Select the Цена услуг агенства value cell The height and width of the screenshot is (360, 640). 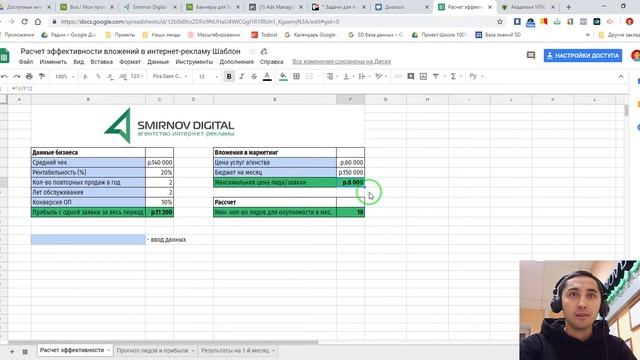pyautogui.click(x=350, y=162)
